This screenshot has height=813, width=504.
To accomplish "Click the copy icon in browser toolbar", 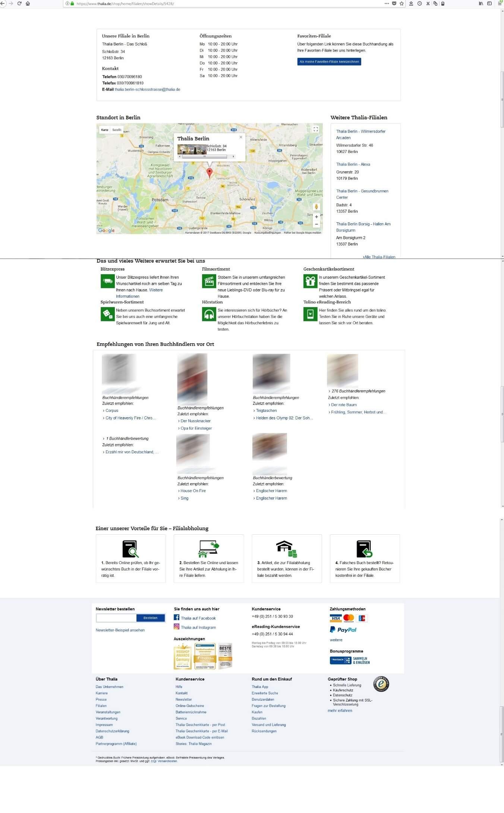I will (x=435, y=3).
